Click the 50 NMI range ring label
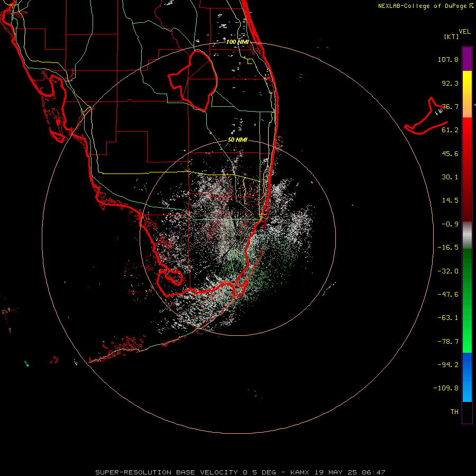Screen dimensions: 476x476 pos(237,140)
